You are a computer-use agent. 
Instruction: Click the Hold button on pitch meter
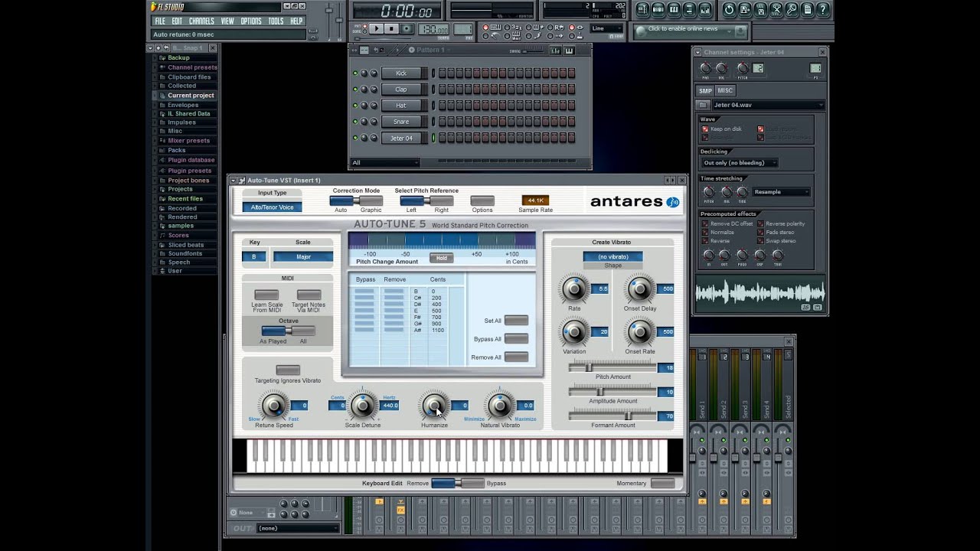pyautogui.click(x=441, y=258)
